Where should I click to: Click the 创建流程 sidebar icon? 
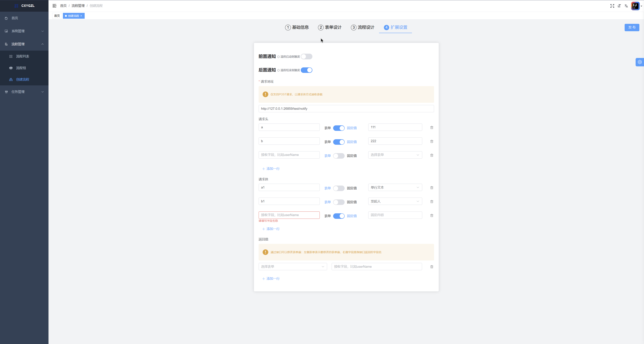tap(11, 80)
